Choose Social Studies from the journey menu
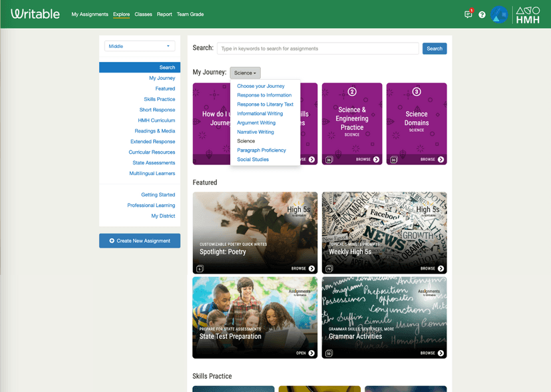551x392 pixels. (252, 160)
